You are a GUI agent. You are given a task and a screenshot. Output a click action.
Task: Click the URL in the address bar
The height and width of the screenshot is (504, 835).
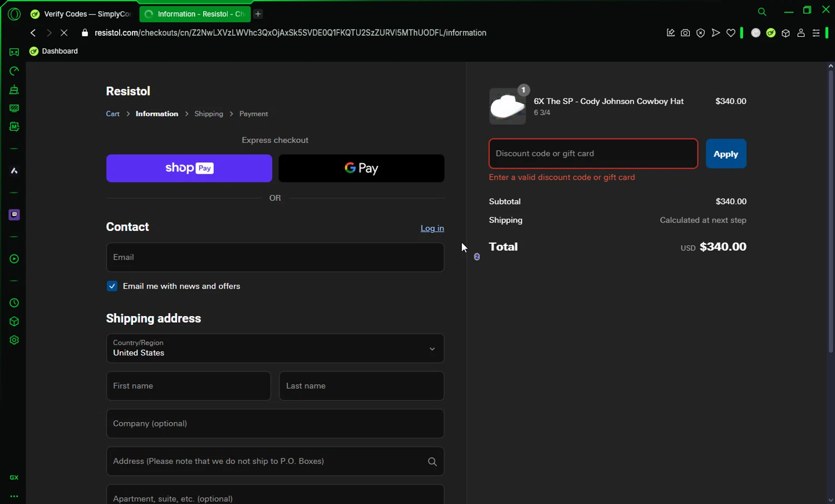[x=291, y=33]
